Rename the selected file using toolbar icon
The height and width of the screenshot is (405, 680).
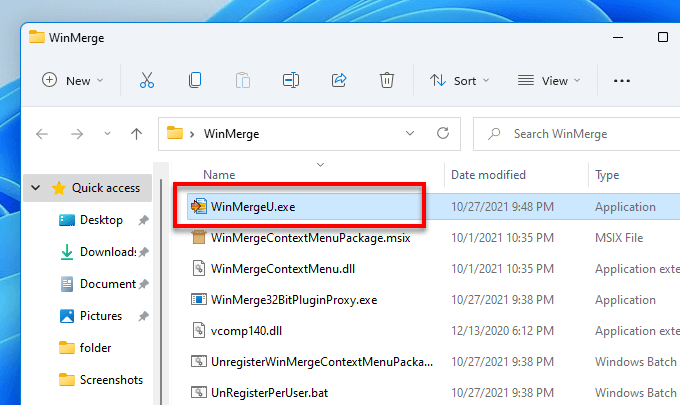pyautogui.click(x=291, y=81)
